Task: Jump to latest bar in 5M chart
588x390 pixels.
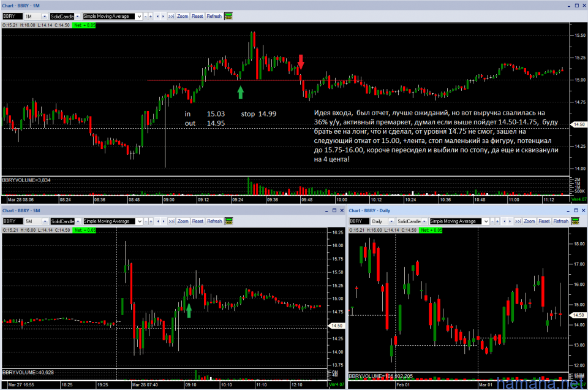Action: tap(171, 221)
